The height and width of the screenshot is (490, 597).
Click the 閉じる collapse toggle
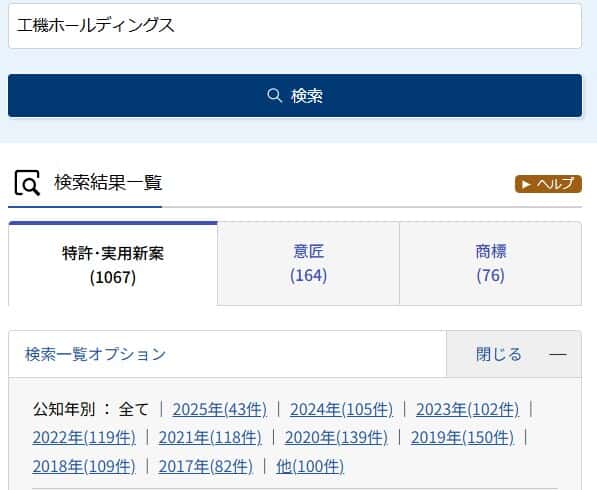coord(514,354)
